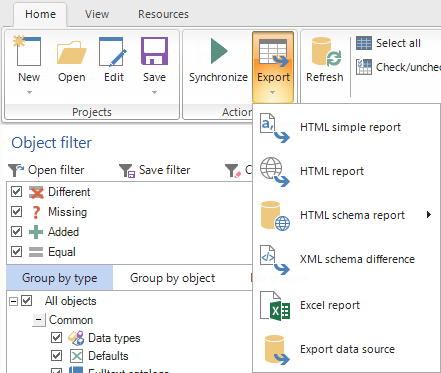Uncheck the Equal filter checkbox
The image size is (441, 373).
point(16,252)
